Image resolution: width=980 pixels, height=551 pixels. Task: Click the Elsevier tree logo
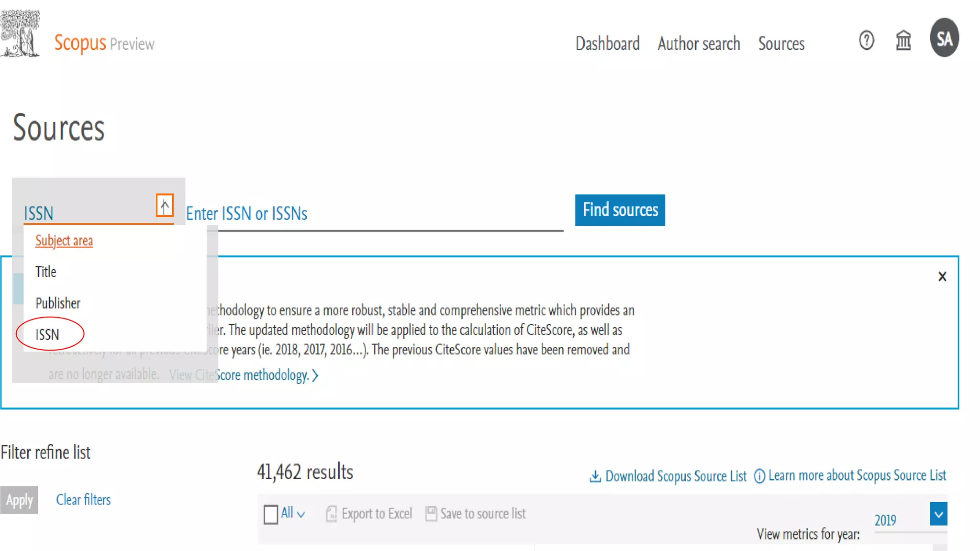(20, 33)
